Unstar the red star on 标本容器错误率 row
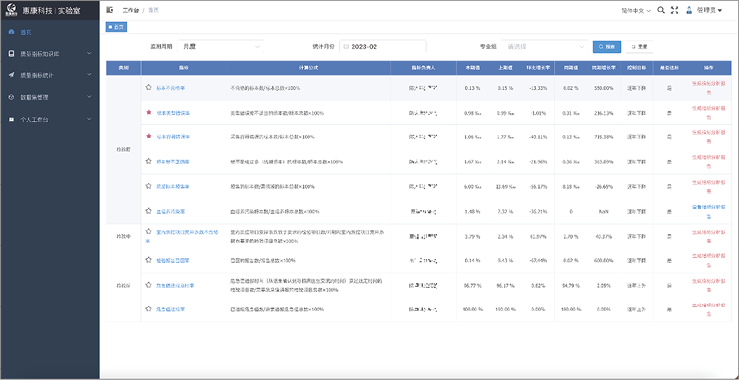This screenshot has height=380, width=739. 148,136
